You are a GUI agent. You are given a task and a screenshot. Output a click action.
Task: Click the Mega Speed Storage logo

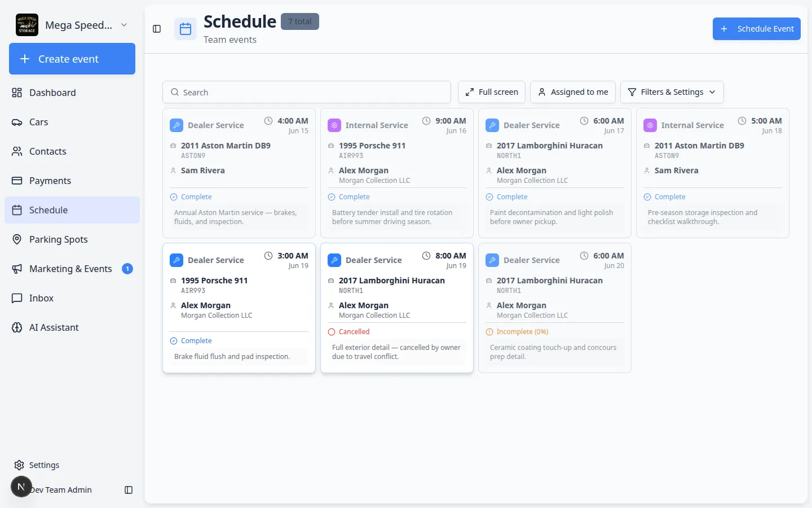pos(27,25)
